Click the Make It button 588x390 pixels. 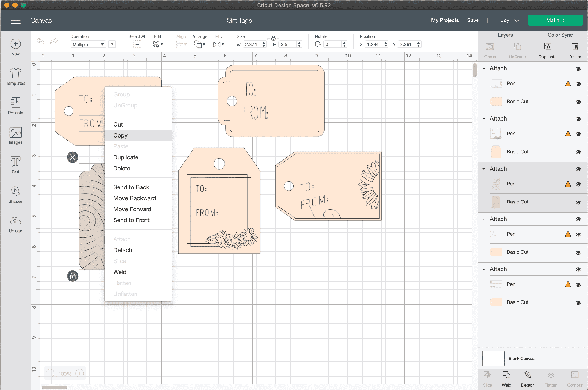[x=555, y=20]
